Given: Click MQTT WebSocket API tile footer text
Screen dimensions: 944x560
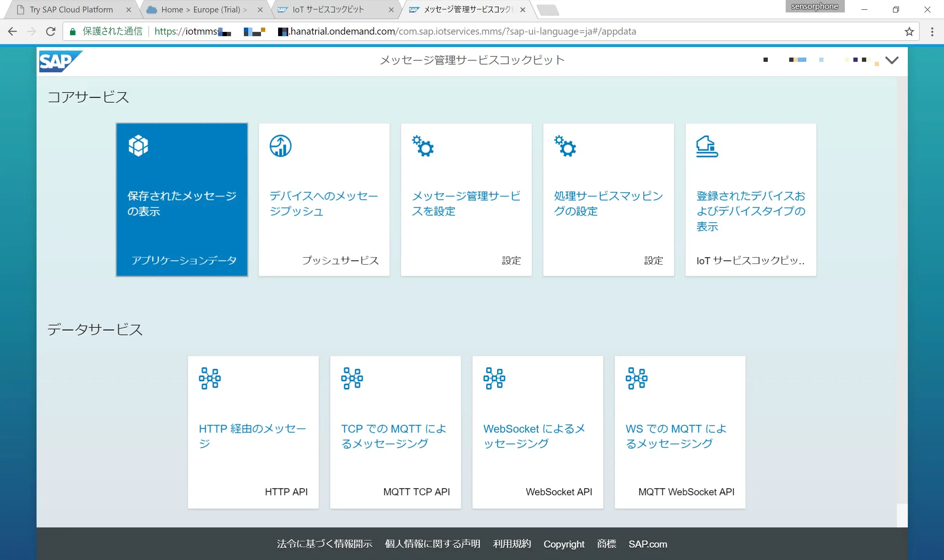Looking at the screenshot, I should click(686, 492).
